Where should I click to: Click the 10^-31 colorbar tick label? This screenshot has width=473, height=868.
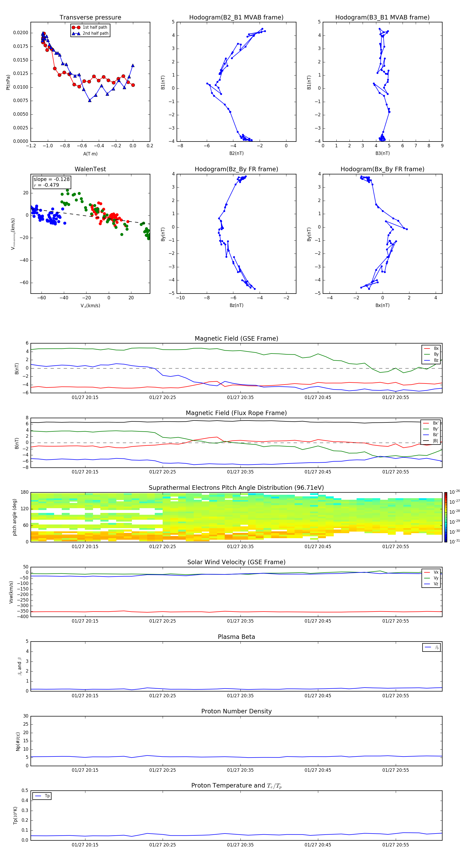tap(455, 542)
